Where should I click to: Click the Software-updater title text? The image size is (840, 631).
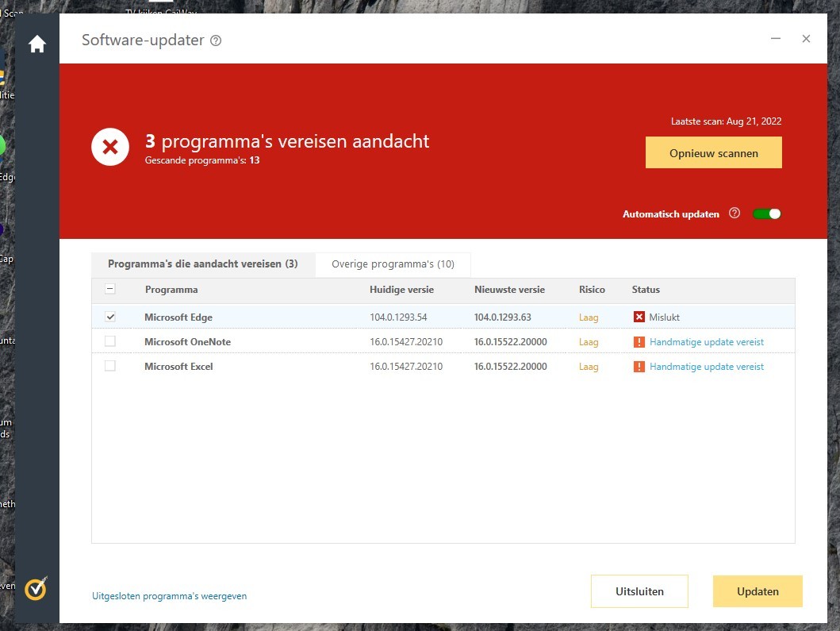point(143,40)
